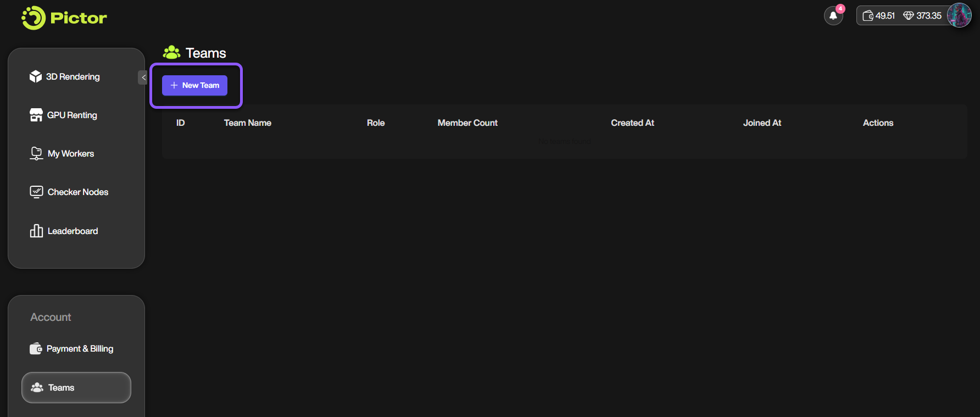
Task: Click the Role column header
Action: pos(376,123)
